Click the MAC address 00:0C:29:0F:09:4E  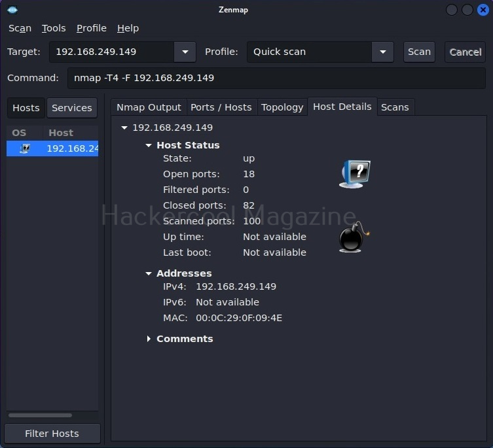point(239,318)
